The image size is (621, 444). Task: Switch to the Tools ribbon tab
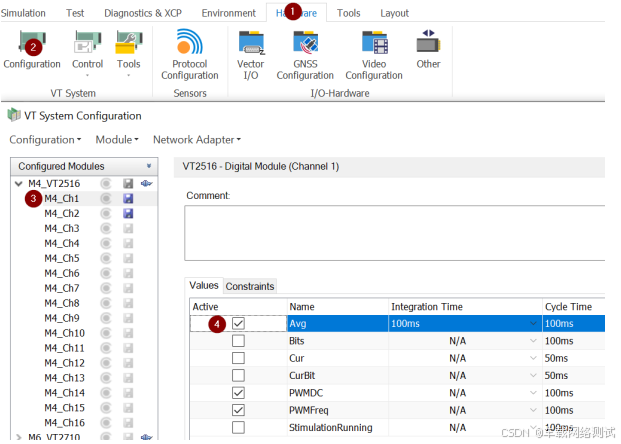click(349, 13)
